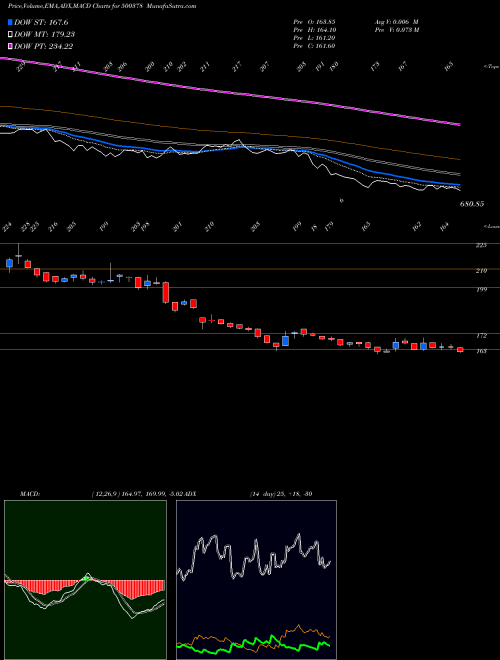Click the 'Pre H: 164.10' value
Screen dimensions: 500x660
click(x=314, y=29)
